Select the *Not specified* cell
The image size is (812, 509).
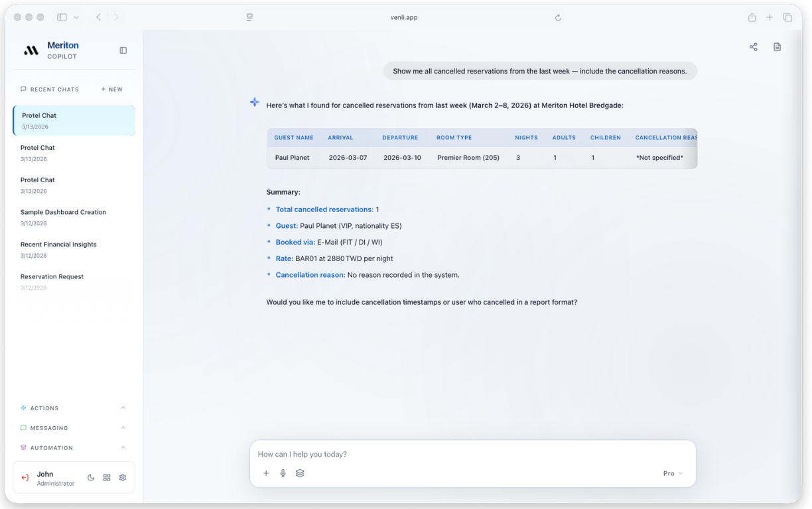(x=659, y=158)
